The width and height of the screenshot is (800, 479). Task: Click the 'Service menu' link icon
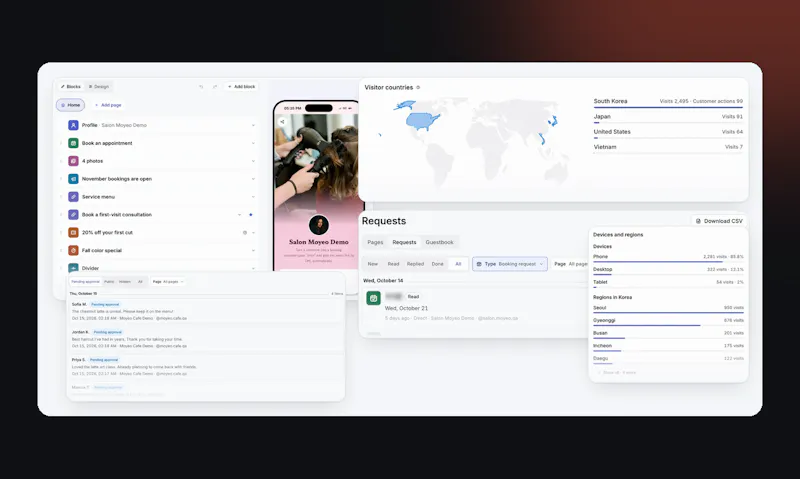73,197
